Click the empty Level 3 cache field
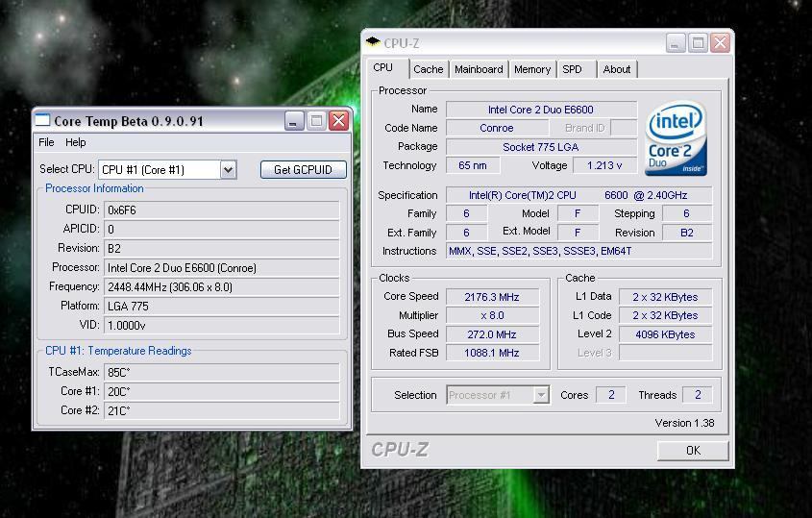The height and width of the screenshot is (518, 812). click(x=665, y=353)
